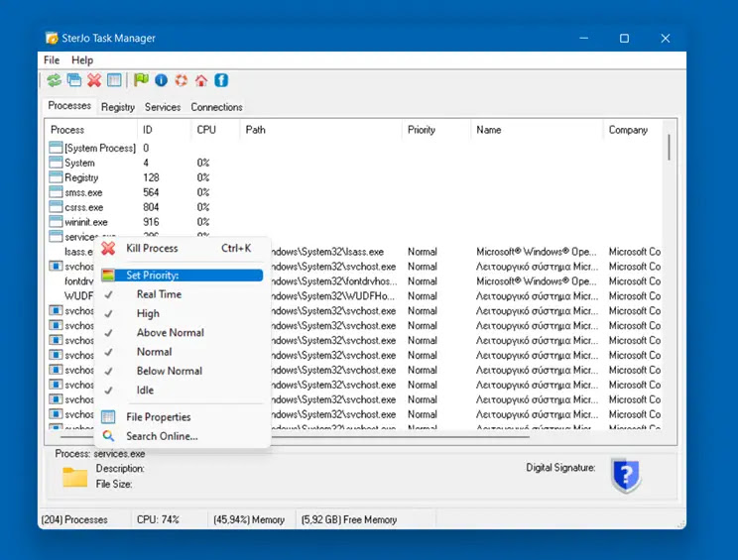Click the window icon beside [System Process]
Screen dimensions: 738x560
click(56, 148)
